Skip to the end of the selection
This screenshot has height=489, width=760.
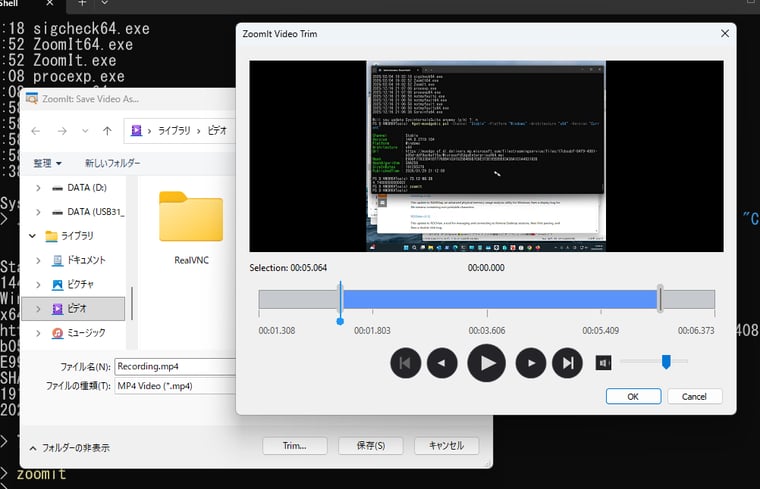pyautogui.click(x=567, y=363)
